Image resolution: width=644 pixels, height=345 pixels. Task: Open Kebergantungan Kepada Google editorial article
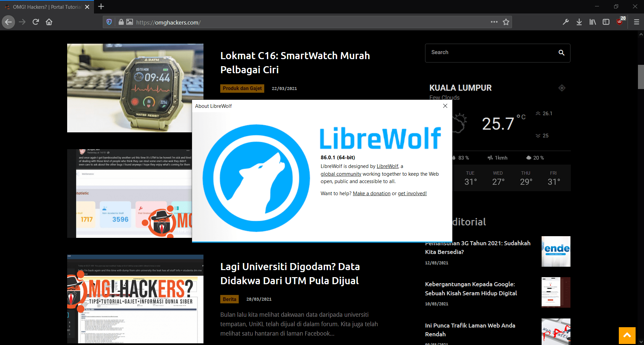[x=471, y=289]
